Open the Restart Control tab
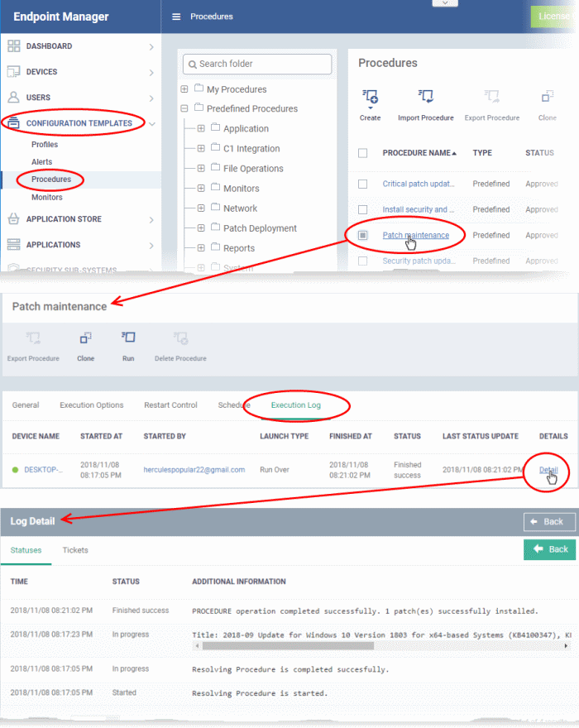Viewport: 579px width, 728px height. point(170,405)
